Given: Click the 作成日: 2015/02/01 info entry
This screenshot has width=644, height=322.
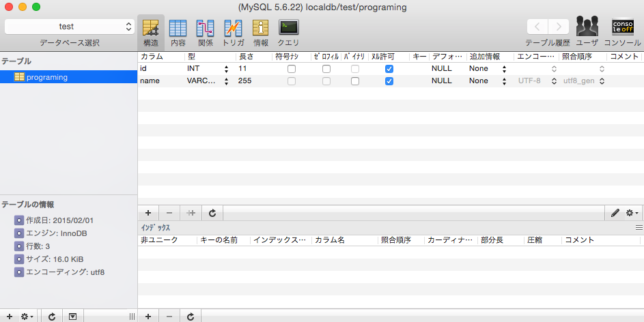Looking at the screenshot, I should click(59, 220).
